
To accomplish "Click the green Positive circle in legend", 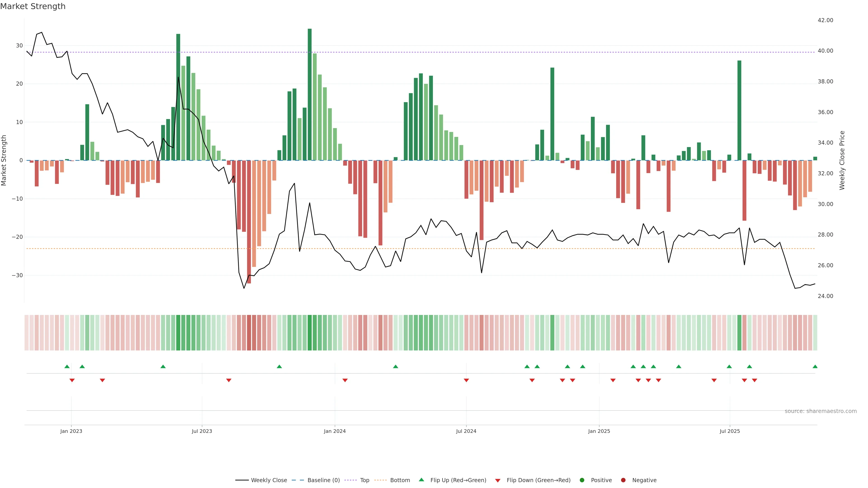I will click(582, 480).
